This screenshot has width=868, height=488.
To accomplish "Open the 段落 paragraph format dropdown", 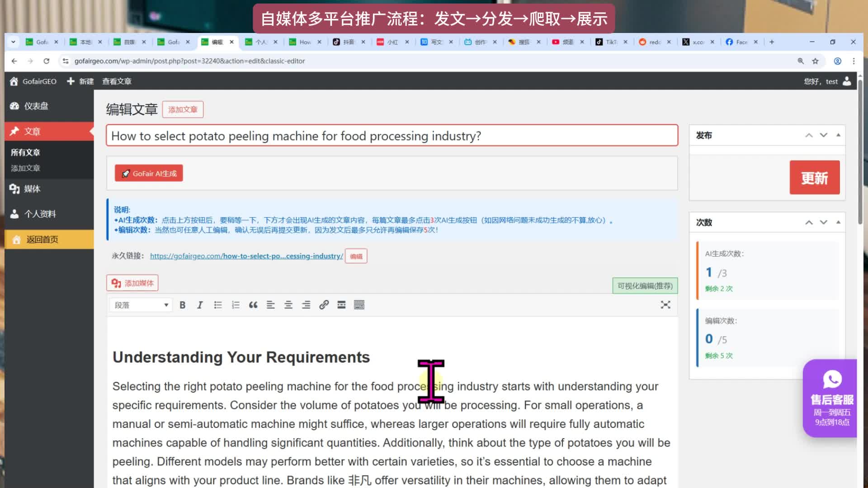I will pyautogui.click(x=141, y=305).
